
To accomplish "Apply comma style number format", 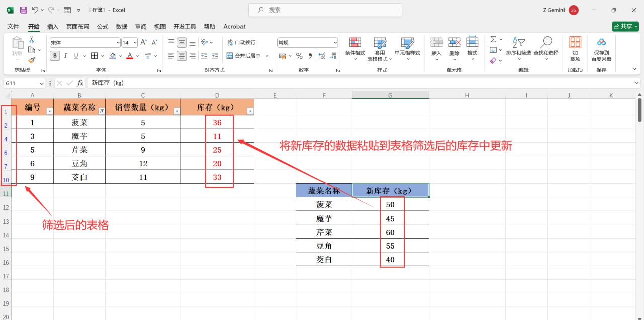I will pos(310,56).
